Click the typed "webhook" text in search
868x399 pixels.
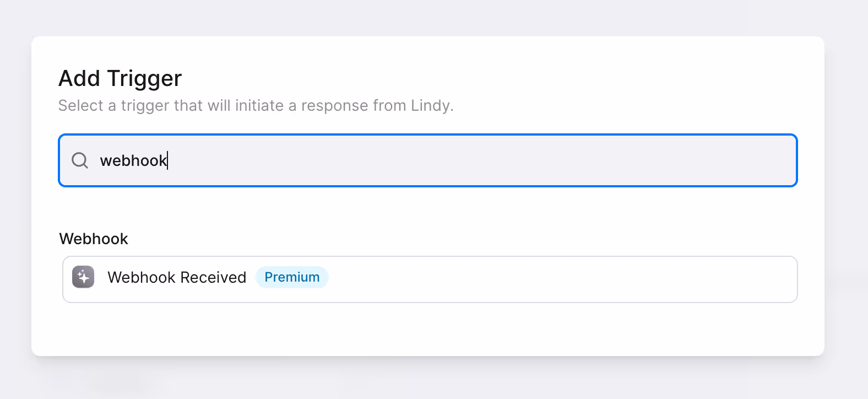133,160
